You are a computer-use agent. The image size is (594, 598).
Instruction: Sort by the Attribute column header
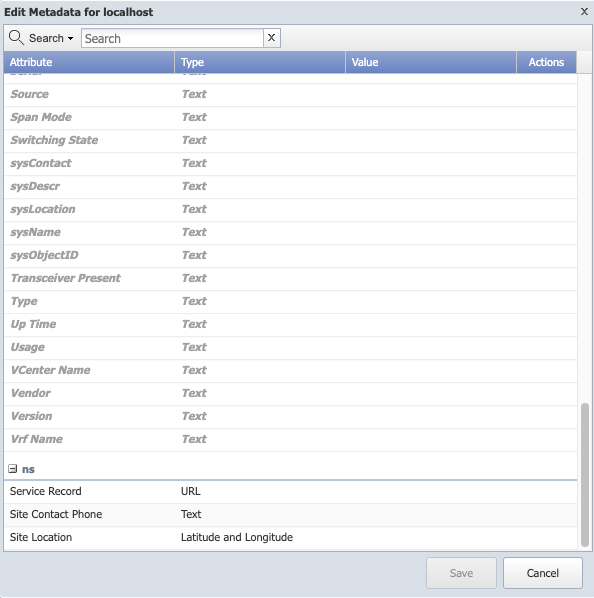(x=89, y=62)
